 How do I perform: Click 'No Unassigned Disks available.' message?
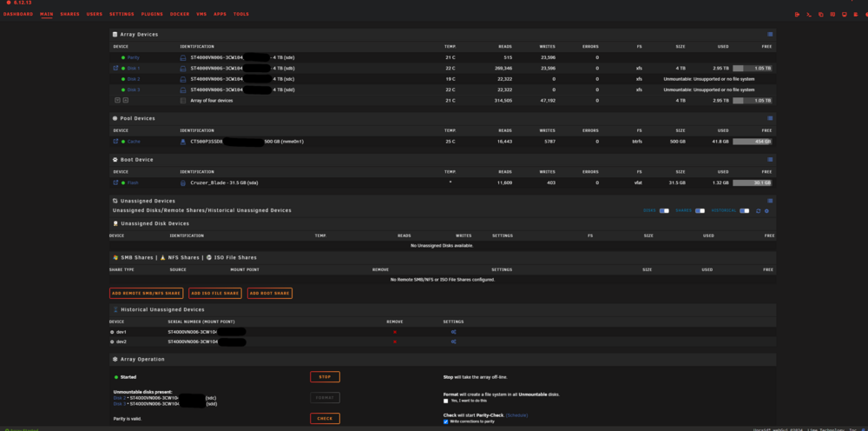443,245
